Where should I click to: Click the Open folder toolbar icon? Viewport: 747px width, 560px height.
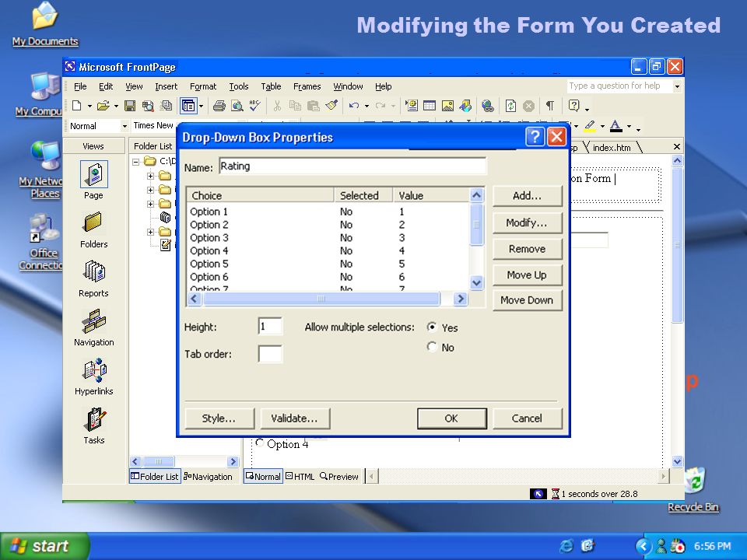click(103, 106)
